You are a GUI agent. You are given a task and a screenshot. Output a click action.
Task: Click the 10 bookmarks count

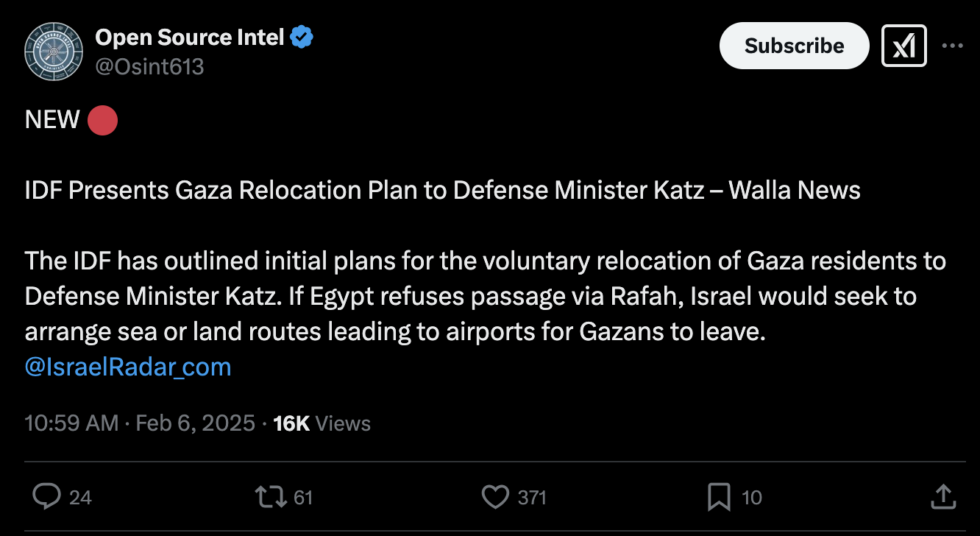click(x=751, y=498)
